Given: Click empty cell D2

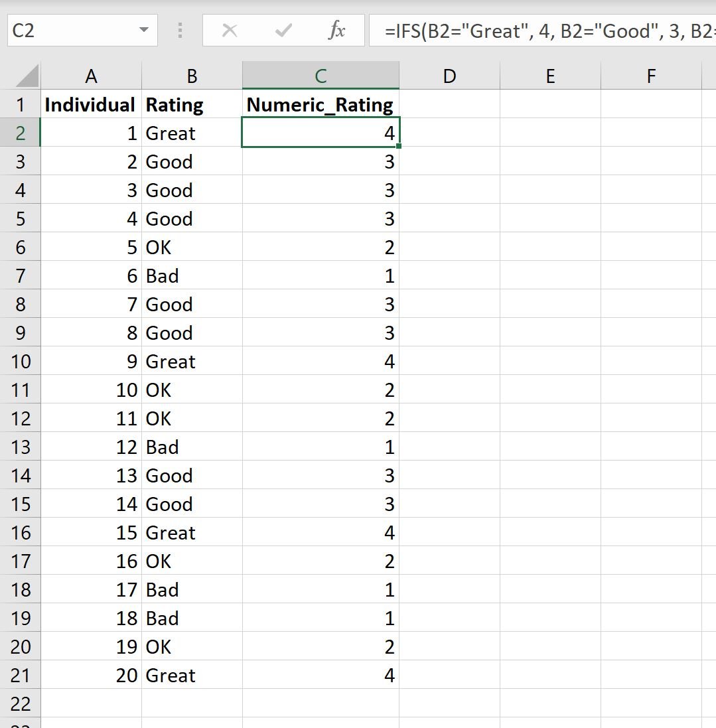Looking at the screenshot, I should pyautogui.click(x=449, y=133).
